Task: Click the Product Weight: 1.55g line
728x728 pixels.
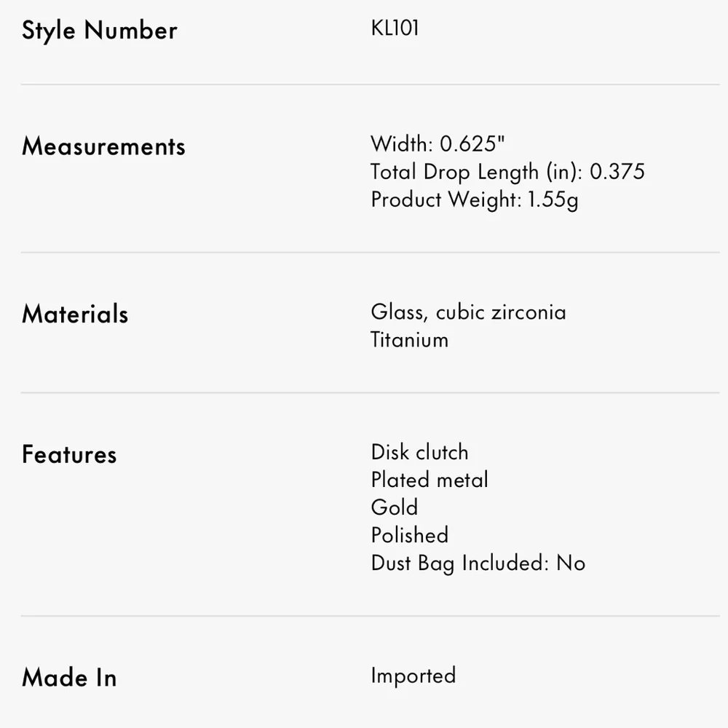Action: pyautogui.click(x=475, y=200)
